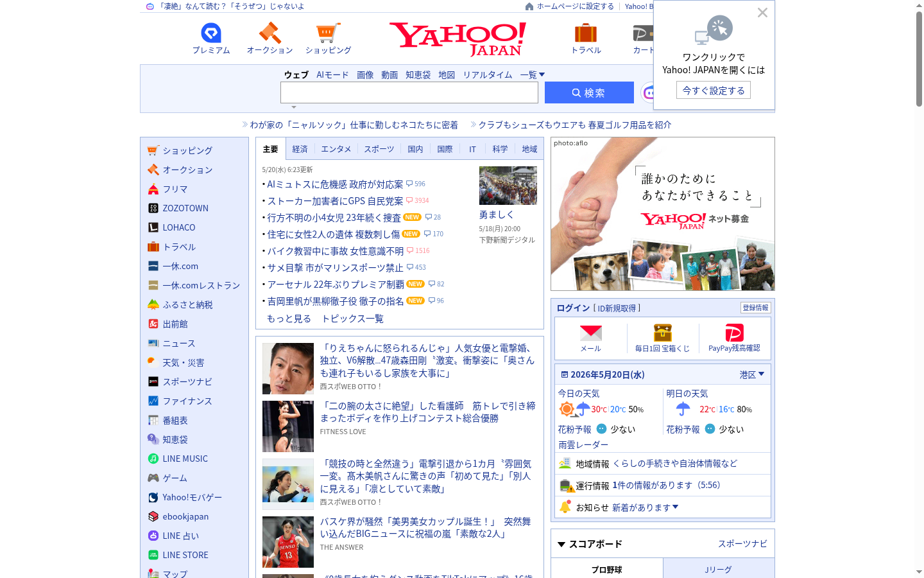Switch to 画像 search tab
The width and height of the screenshot is (924, 578).
pos(365,74)
